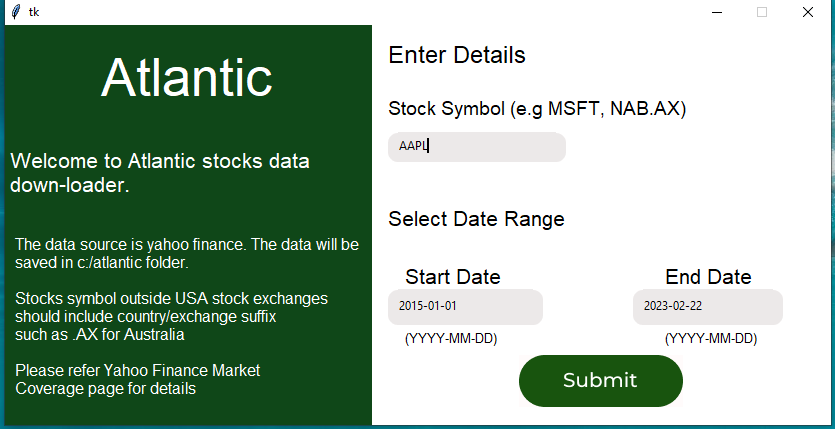835x429 pixels.
Task: Click the Stock Symbol label text
Action: 537,108
